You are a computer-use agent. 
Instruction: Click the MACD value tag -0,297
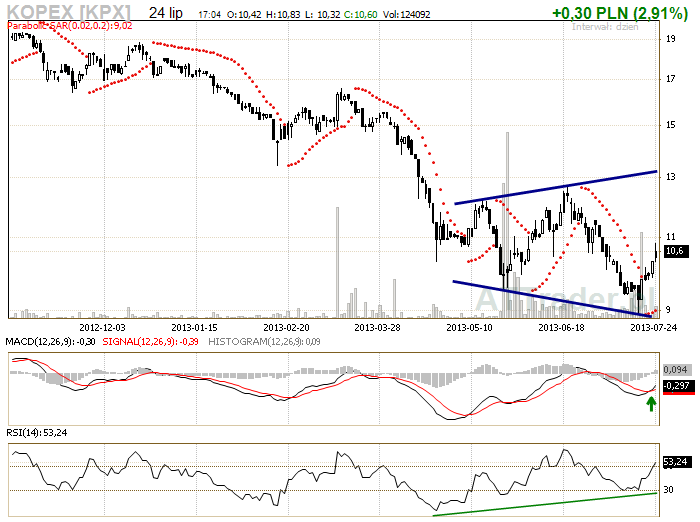pyautogui.click(x=678, y=385)
